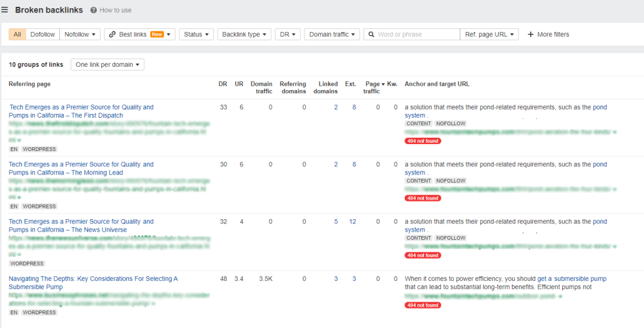
Task: Click the More filters button
Action: tap(548, 35)
